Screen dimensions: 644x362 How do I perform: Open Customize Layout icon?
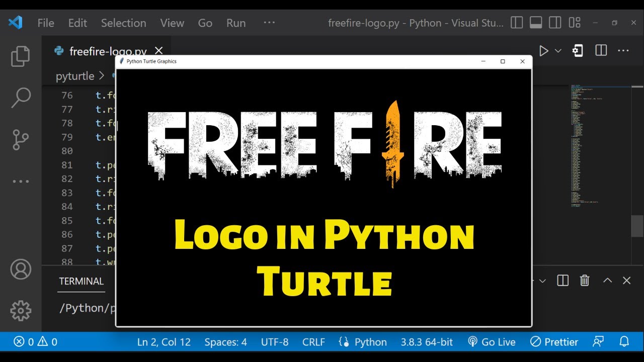tap(575, 23)
